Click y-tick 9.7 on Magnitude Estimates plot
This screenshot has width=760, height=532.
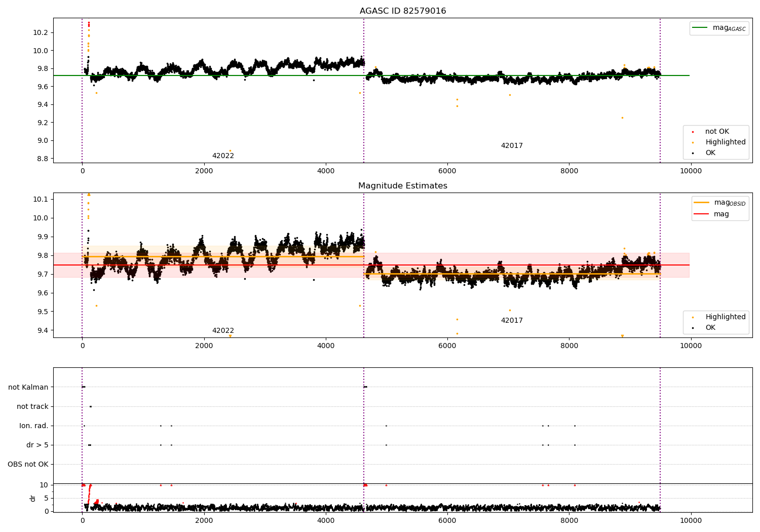point(43,275)
